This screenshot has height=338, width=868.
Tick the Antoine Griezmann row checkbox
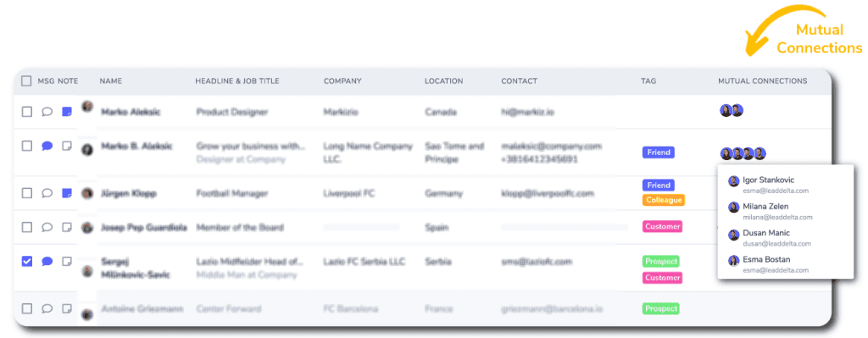point(26,308)
